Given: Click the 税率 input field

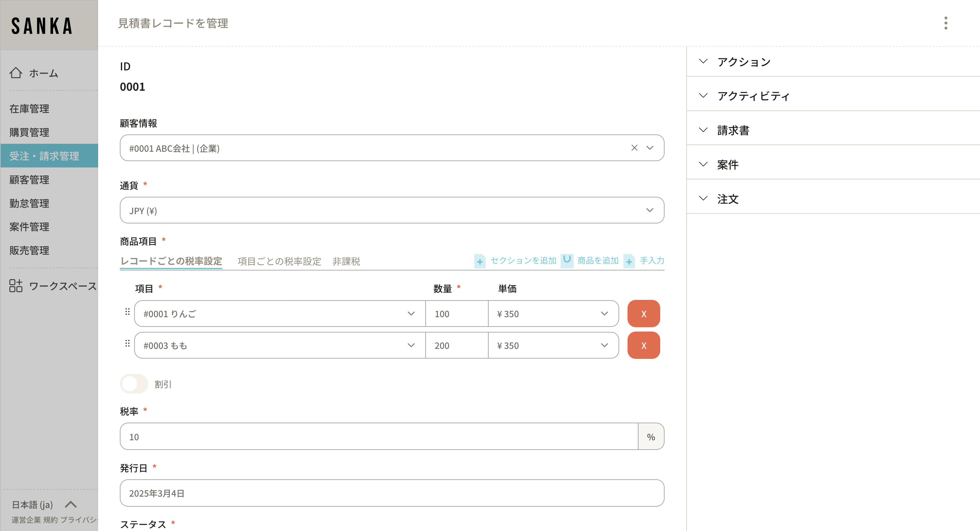Looking at the screenshot, I should [x=379, y=436].
